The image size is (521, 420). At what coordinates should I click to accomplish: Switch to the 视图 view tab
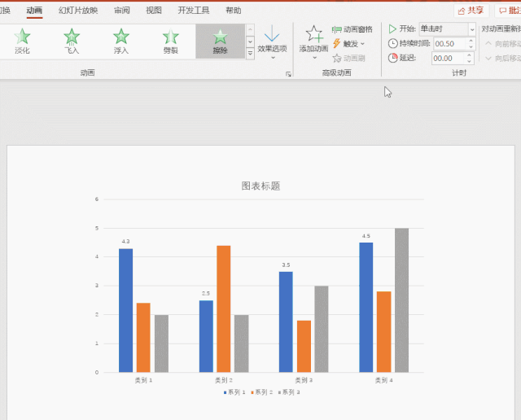[154, 11]
